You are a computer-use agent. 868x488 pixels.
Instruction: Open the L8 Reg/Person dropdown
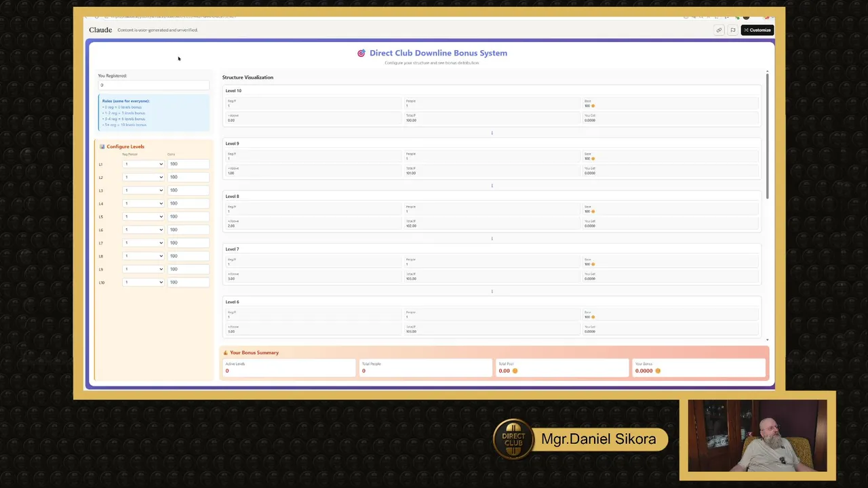pos(143,256)
